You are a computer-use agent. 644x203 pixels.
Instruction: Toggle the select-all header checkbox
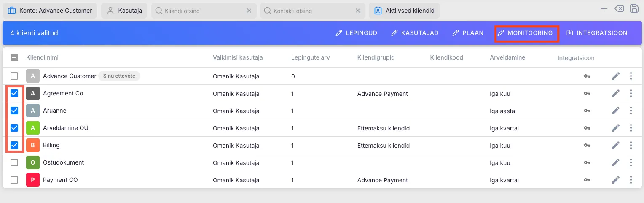14,58
